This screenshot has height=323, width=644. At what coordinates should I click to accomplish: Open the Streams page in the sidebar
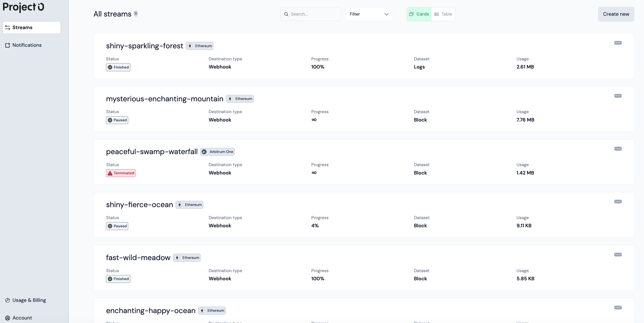(x=32, y=28)
